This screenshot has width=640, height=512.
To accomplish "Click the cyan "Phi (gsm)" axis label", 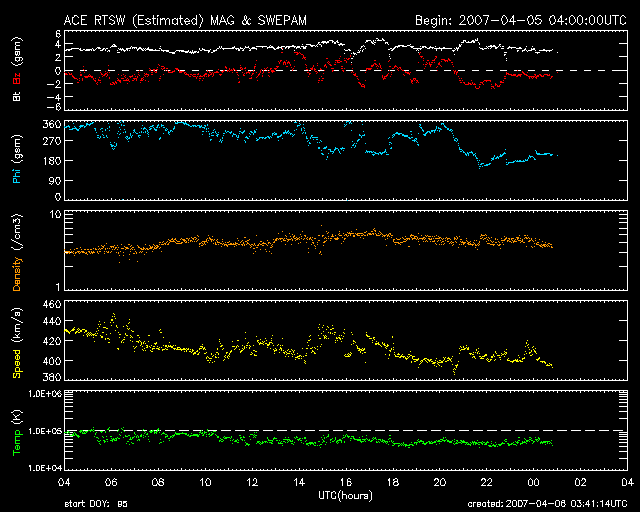I will coord(17,159).
